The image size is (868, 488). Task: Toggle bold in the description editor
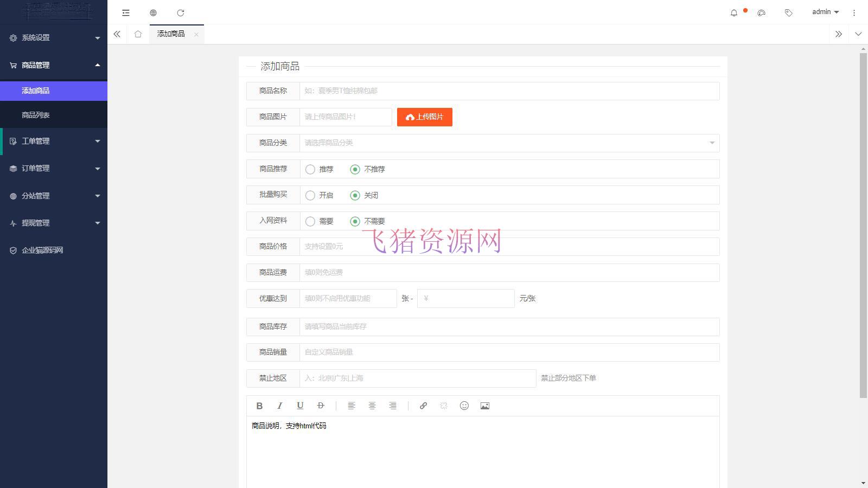[x=259, y=406]
